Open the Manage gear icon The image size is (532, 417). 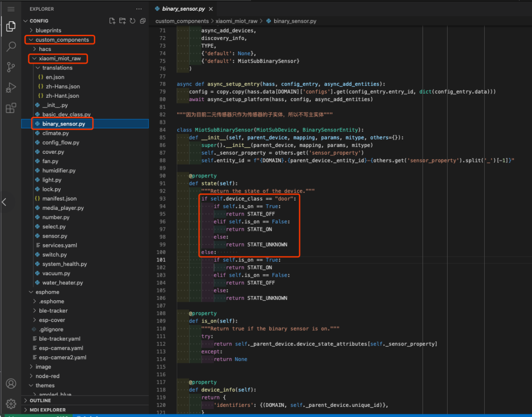pos(11,404)
